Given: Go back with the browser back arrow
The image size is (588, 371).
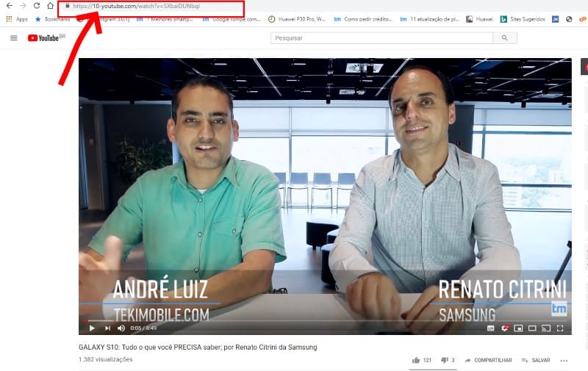Looking at the screenshot, I should pyautogui.click(x=10, y=6).
